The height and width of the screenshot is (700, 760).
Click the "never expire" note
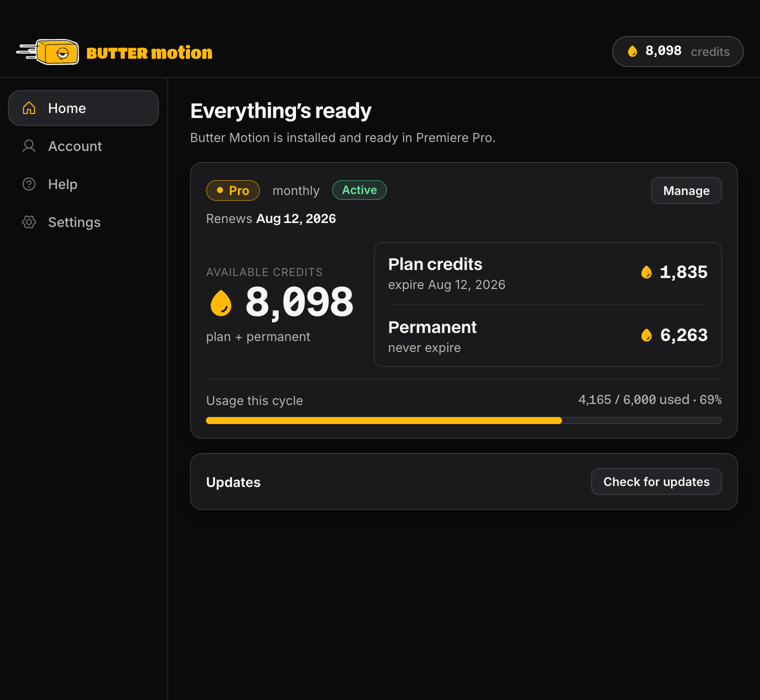[424, 347]
